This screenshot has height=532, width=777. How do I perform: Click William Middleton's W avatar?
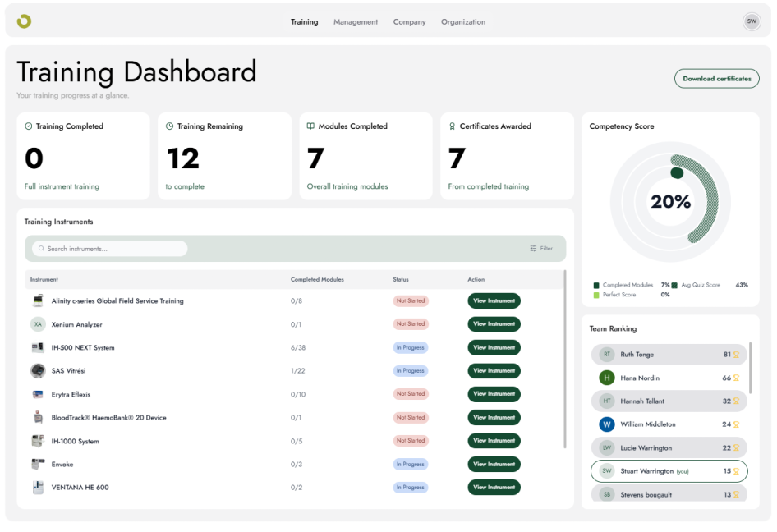[x=606, y=424]
